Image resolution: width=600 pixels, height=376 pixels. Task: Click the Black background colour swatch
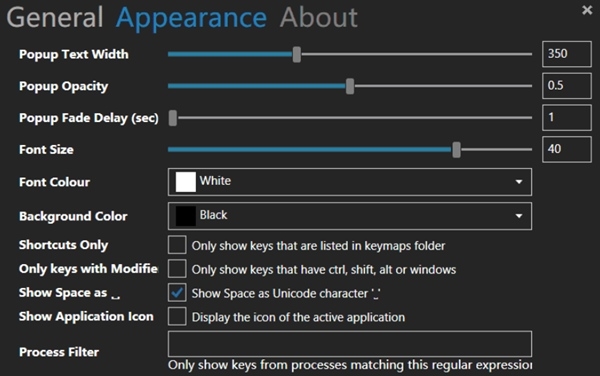tap(186, 216)
